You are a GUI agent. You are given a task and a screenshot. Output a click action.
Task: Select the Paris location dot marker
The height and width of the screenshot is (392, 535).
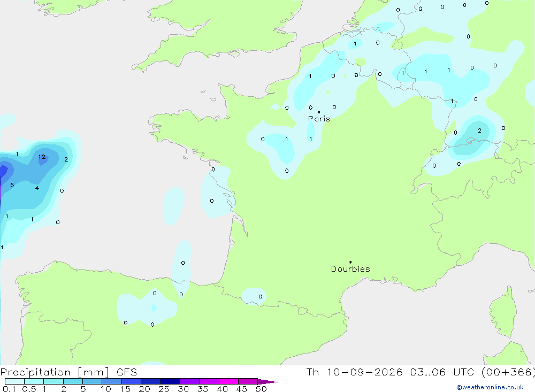click(319, 112)
